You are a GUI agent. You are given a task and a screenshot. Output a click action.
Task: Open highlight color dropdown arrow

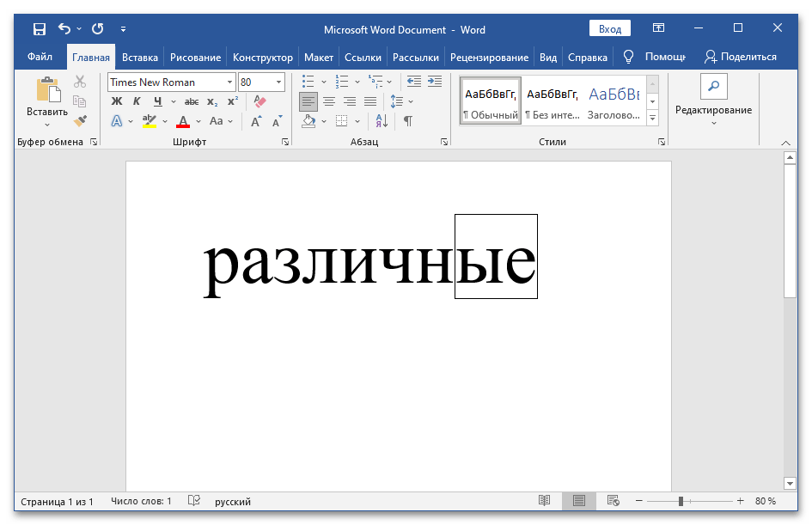(165, 121)
